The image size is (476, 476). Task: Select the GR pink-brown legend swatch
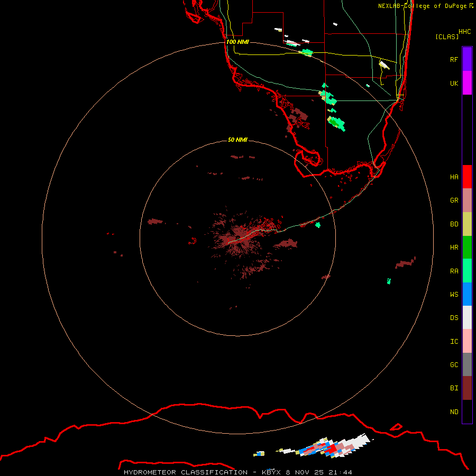pyautogui.click(x=467, y=200)
